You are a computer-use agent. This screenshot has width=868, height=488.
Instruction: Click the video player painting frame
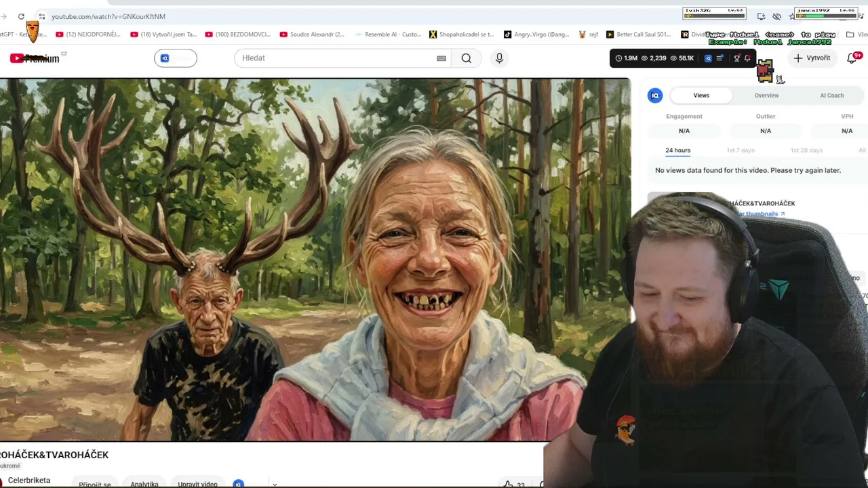[x=315, y=260]
